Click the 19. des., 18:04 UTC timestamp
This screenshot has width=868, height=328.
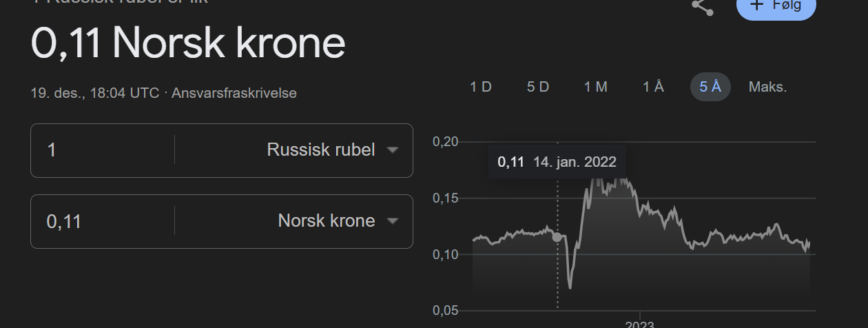click(x=95, y=93)
